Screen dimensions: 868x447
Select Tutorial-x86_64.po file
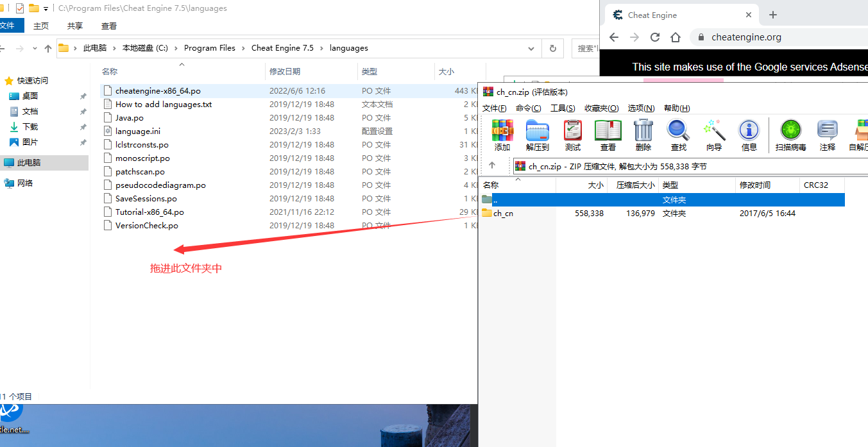click(149, 212)
